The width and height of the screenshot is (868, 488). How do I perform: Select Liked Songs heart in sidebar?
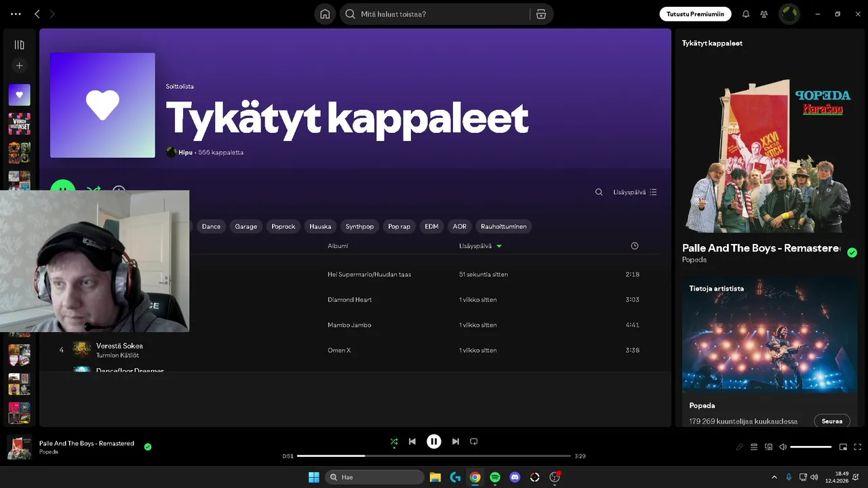[x=19, y=95]
